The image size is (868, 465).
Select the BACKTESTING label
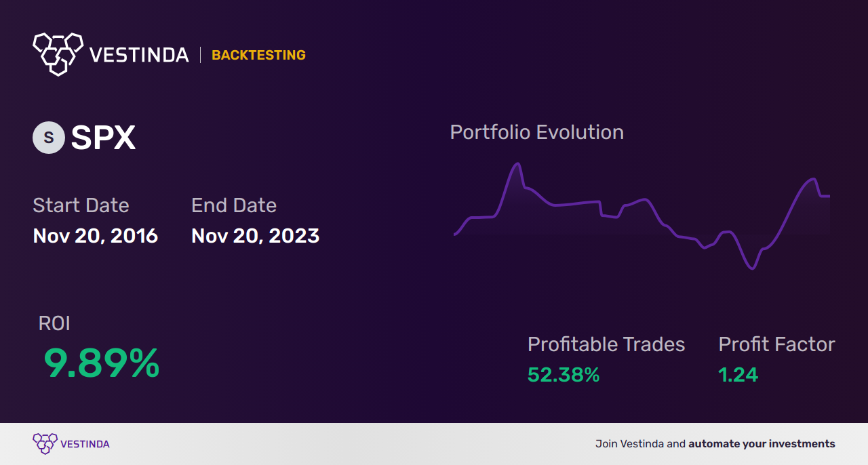click(258, 55)
